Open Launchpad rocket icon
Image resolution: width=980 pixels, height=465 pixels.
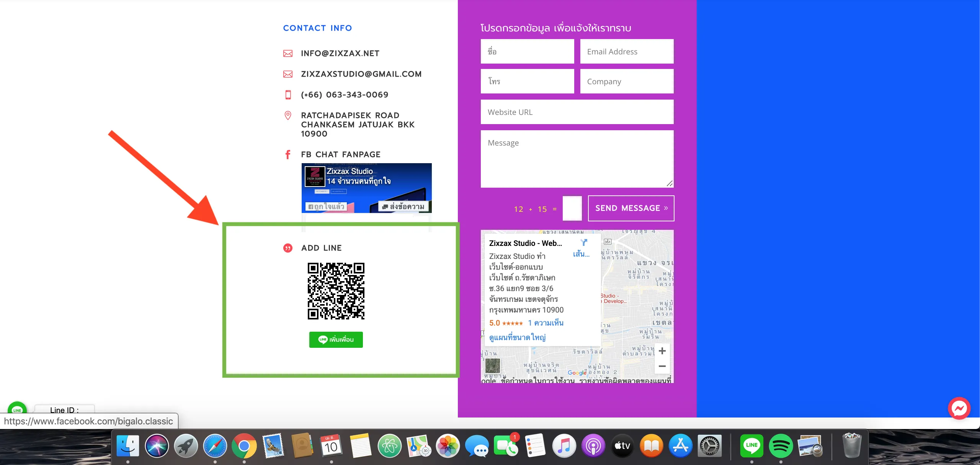click(x=186, y=445)
